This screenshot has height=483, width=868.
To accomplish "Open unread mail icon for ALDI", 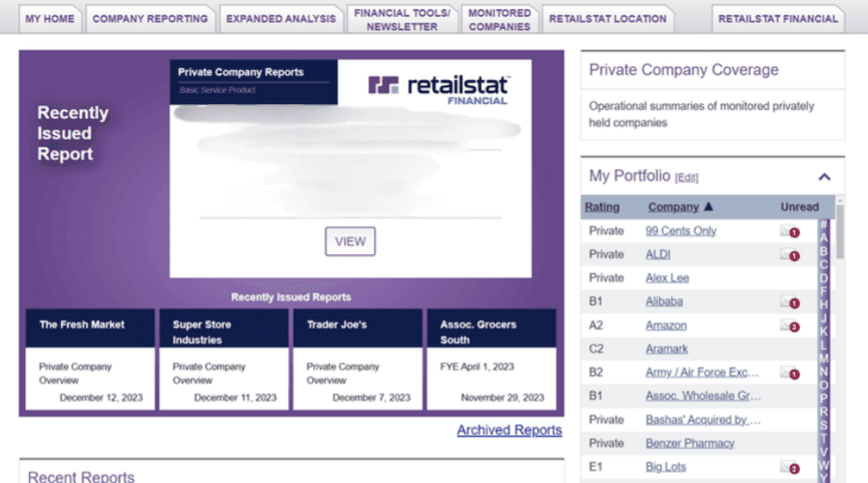I will [x=789, y=255].
